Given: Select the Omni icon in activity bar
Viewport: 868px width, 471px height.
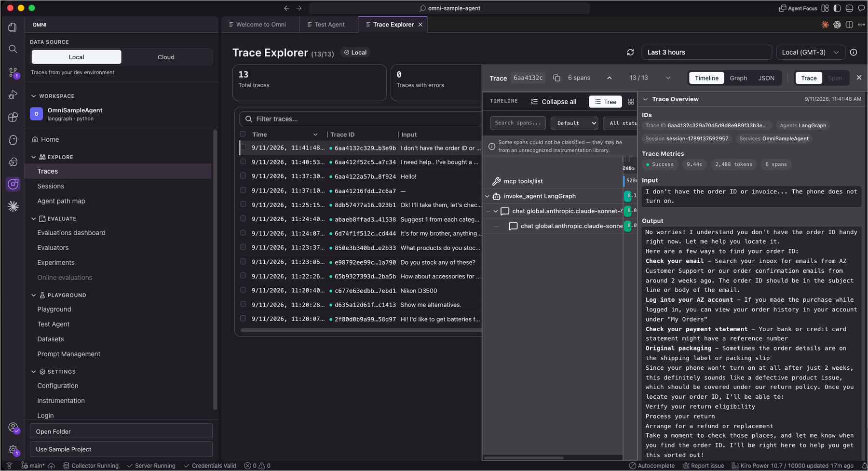Looking at the screenshot, I should coord(13,184).
